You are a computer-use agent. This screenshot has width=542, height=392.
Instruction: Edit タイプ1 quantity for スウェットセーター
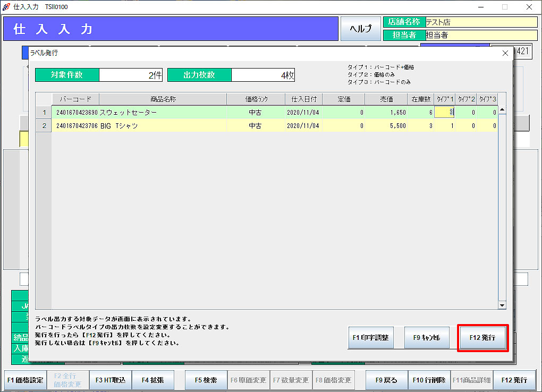tap(444, 113)
